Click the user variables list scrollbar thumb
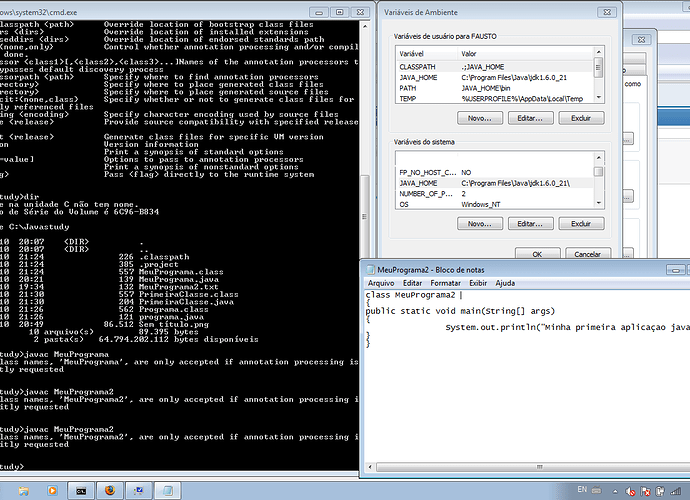 (598, 68)
